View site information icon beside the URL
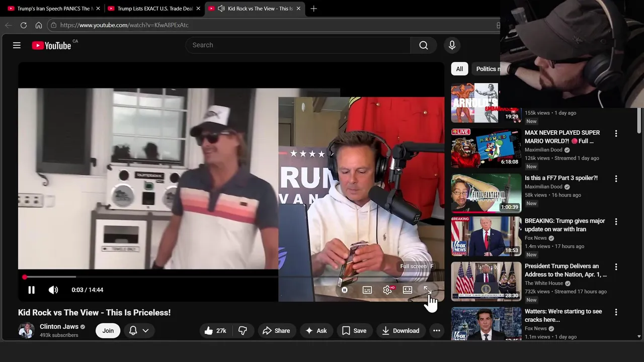The image size is (644, 362). (x=54, y=25)
